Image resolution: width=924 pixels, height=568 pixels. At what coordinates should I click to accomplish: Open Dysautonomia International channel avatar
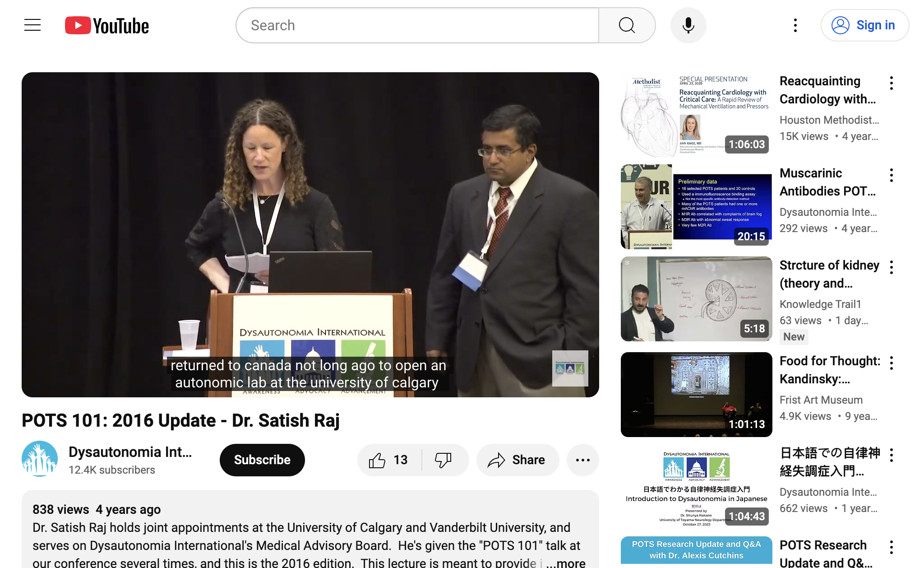tap(40, 459)
